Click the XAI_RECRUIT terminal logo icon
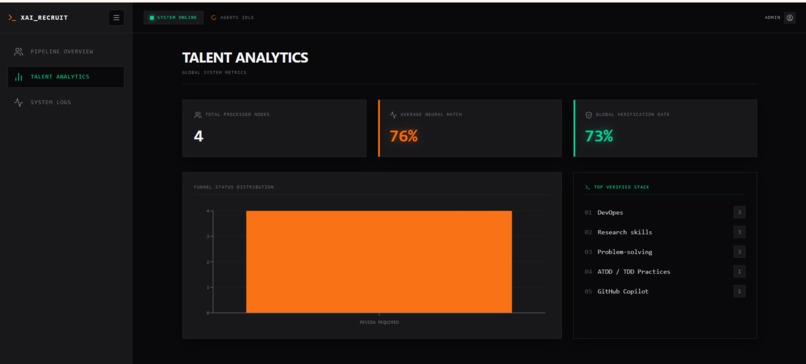The image size is (806, 364). pos(12,17)
